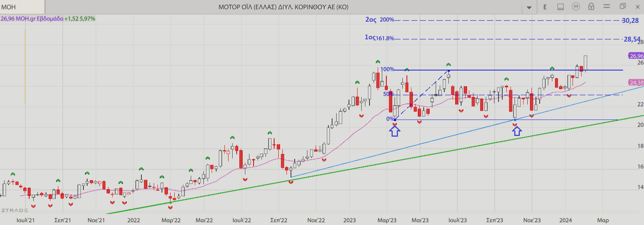The height and width of the screenshot is (225, 644).
Task: Toggle the padlock lock icon
Action: [x=591, y=6]
